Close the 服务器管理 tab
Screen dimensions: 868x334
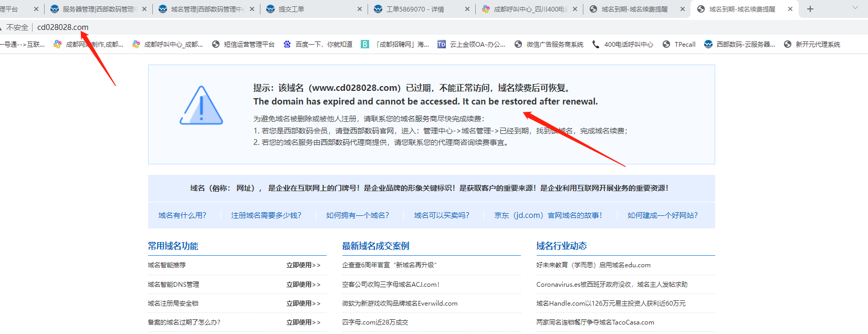(144, 9)
